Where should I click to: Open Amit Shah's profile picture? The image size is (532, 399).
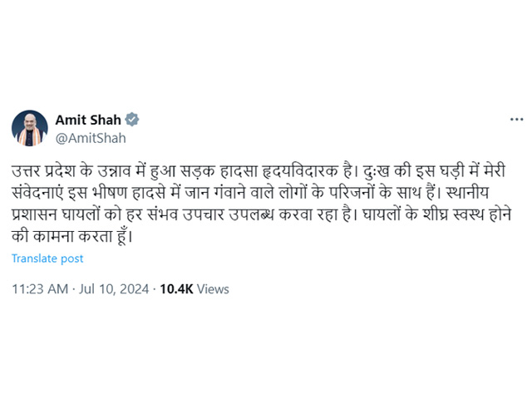tap(30, 128)
